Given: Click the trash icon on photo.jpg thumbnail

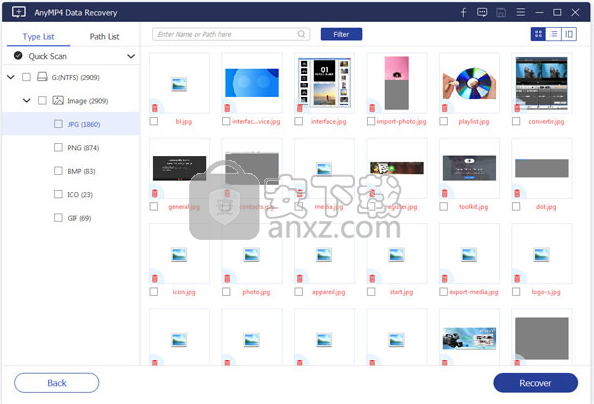Looking at the screenshot, I should (x=227, y=279).
